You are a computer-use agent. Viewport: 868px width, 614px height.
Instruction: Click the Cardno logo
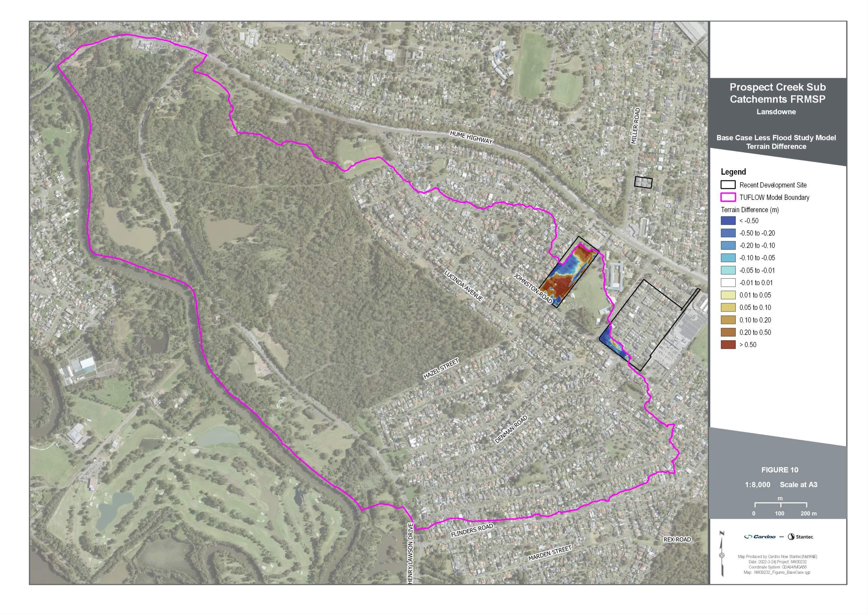coord(760,536)
